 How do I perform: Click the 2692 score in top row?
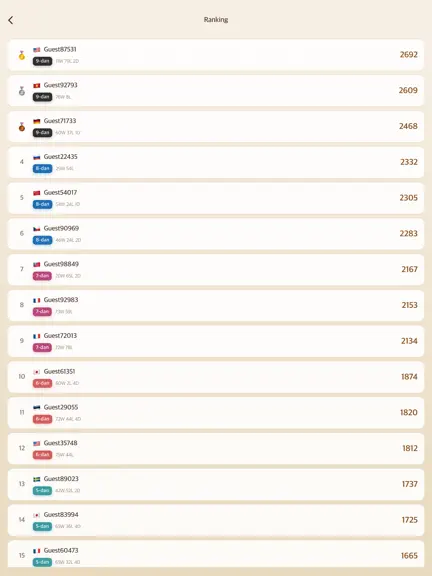[x=409, y=55]
